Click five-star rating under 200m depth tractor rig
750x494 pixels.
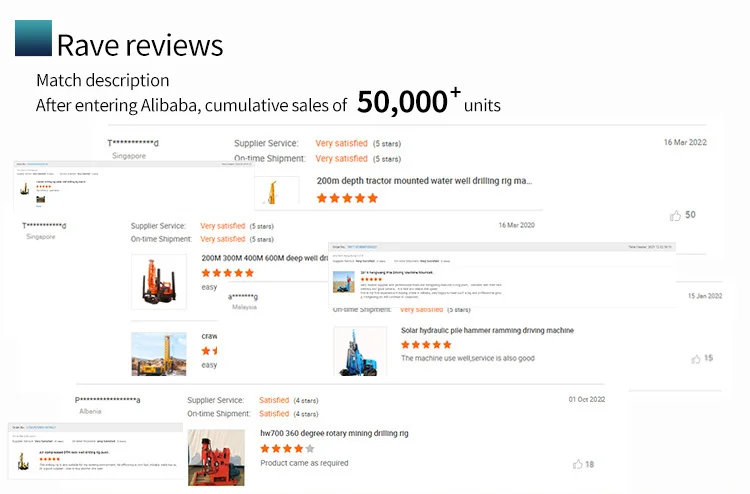click(347, 198)
